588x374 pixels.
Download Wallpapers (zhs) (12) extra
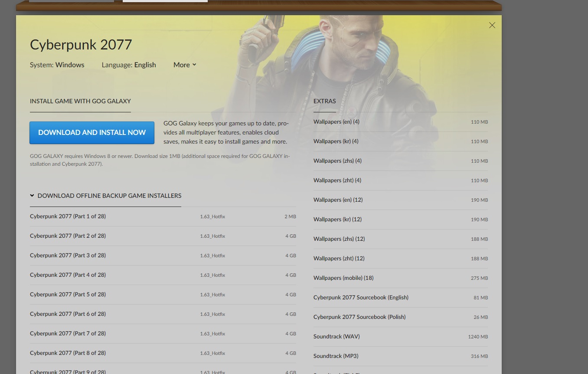[401, 239]
